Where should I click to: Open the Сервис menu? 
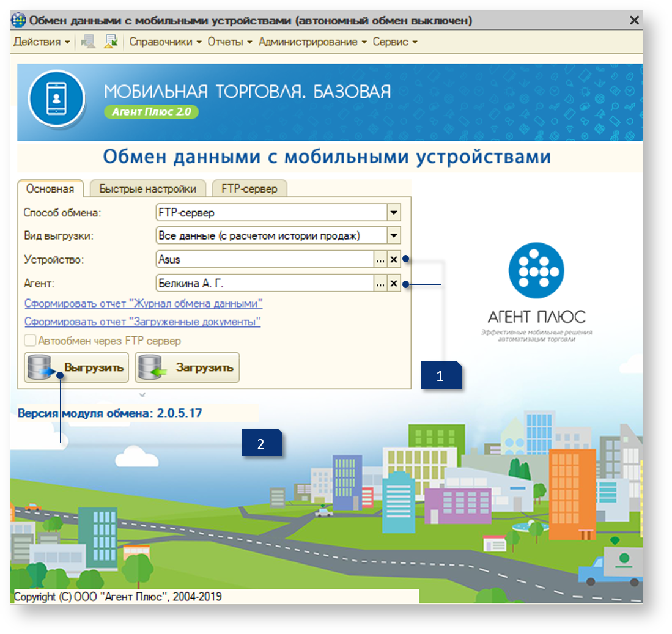pos(394,42)
